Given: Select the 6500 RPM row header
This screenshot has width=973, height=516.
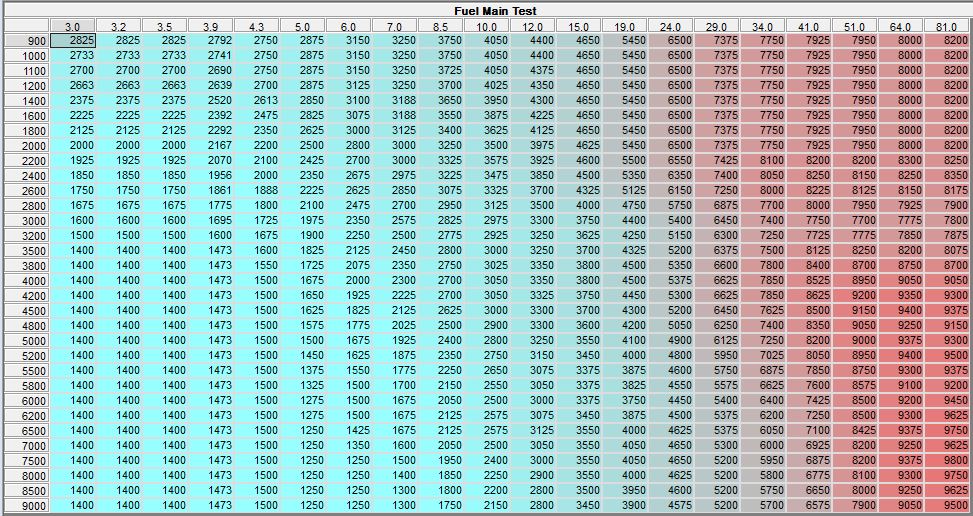Looking at the screenshot, I should [27, 430].
